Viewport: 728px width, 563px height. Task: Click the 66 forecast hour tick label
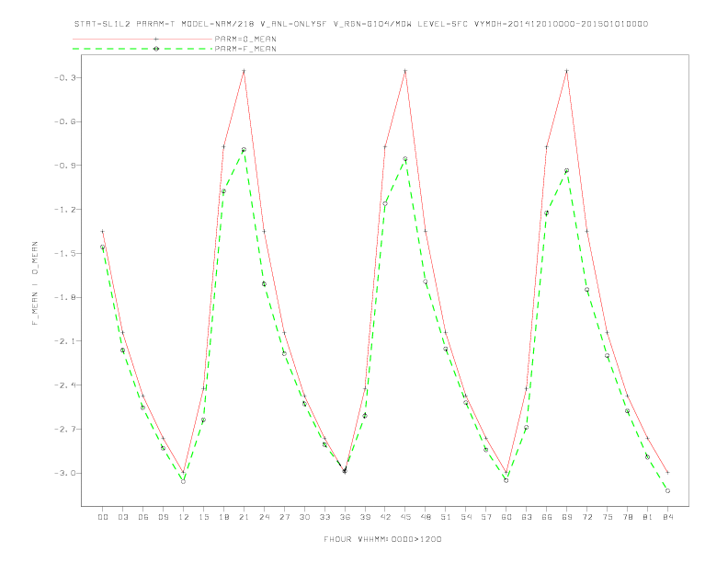click(547, 517)
